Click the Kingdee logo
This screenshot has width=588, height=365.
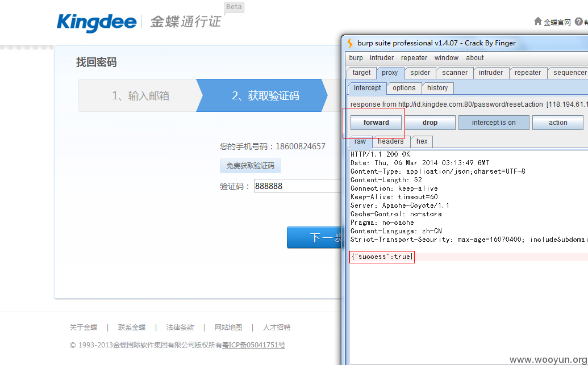97,23
